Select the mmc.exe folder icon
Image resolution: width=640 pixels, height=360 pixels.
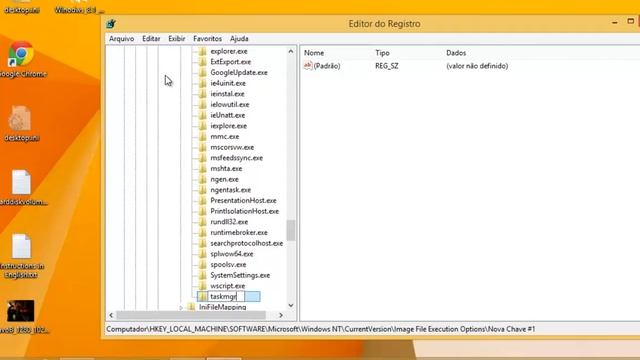pyautogui.click(x=202, y=137)
